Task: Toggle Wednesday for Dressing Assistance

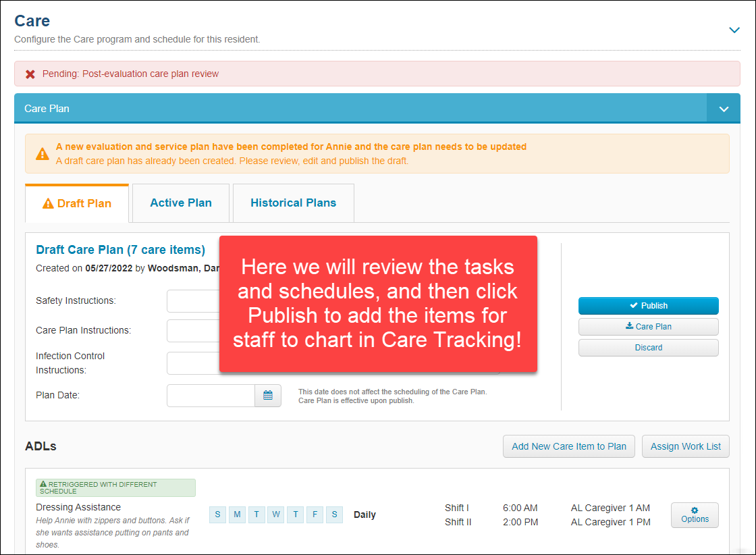Action: pos(276,514)
